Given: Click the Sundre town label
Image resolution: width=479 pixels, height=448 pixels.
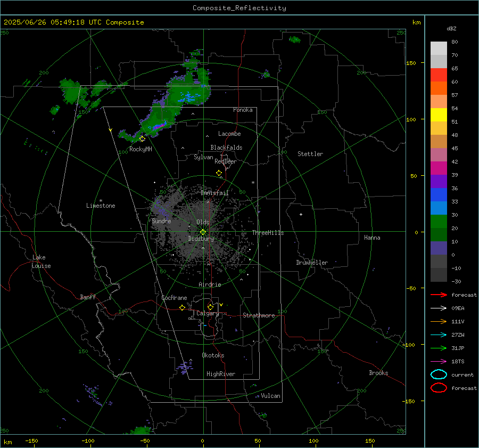Looking at the screenshot, I should pos(161,221).
